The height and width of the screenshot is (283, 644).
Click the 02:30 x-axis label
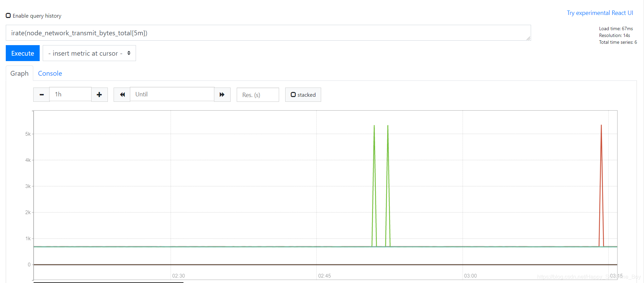click(178, 276)
